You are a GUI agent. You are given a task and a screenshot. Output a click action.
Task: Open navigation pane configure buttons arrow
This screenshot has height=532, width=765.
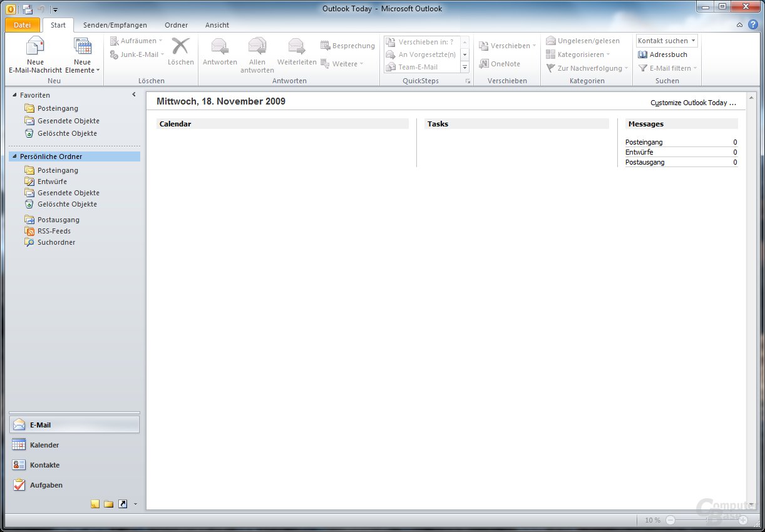pyautogui.click(x=135, y=504)
